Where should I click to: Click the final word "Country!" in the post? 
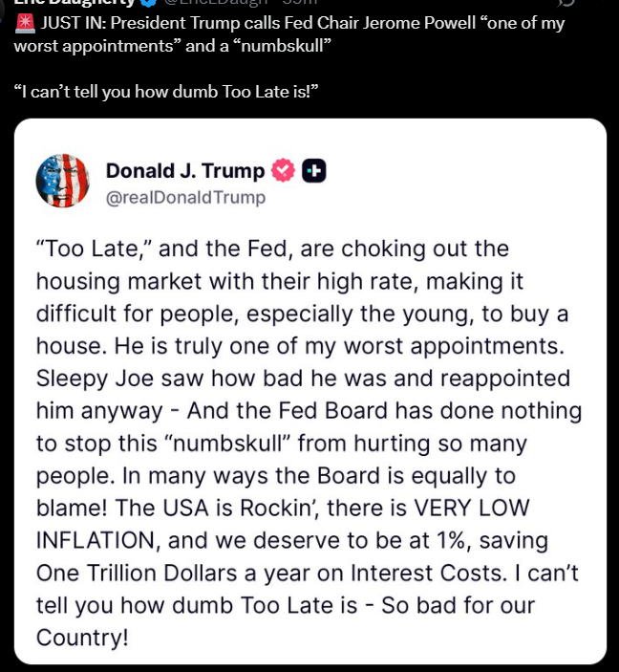tap(84, 637)
